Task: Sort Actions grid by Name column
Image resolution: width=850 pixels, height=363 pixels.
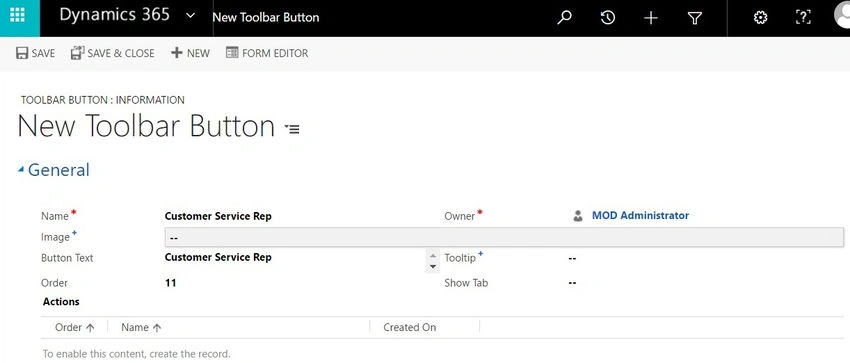Action: [x=141, y=327]
